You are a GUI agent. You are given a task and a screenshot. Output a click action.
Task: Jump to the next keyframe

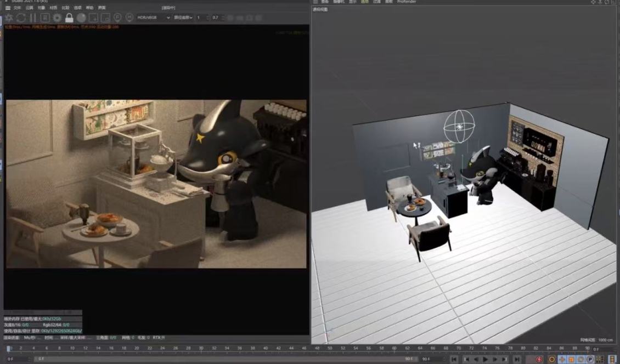[x=505, y=359]
